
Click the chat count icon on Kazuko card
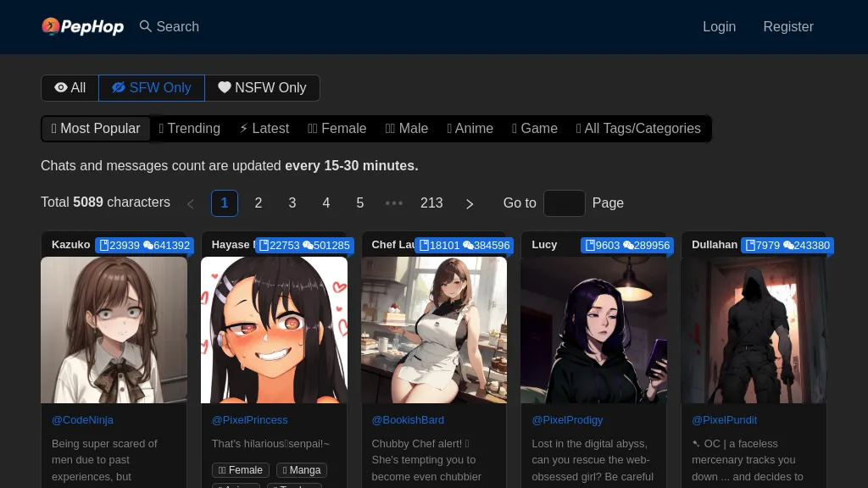(104, 246)
